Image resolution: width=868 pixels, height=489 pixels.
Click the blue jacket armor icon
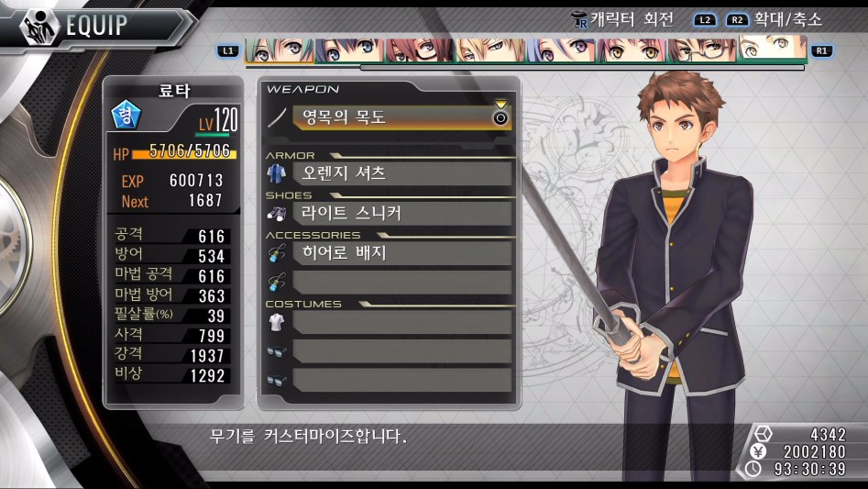point(276,173)
